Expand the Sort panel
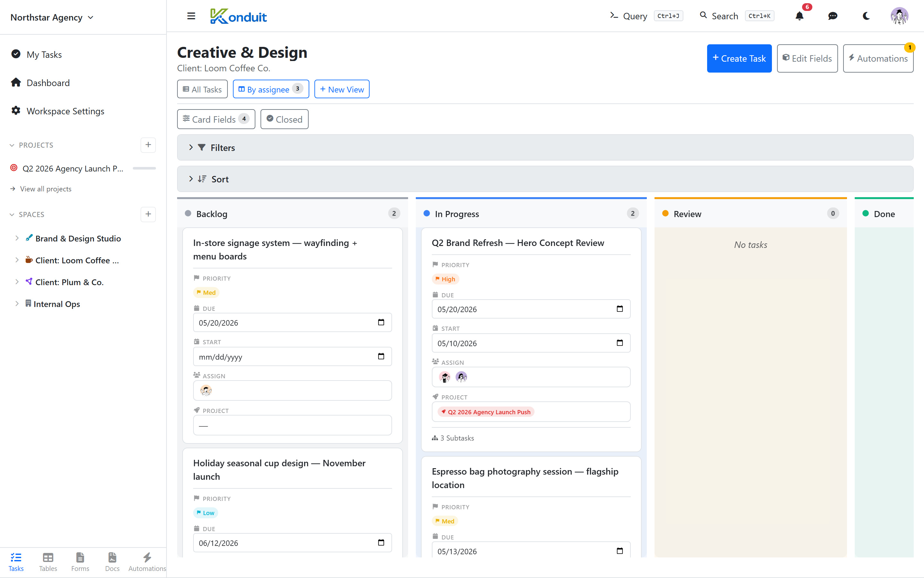The height and width of the screenshot is (578, 924). tap(545, 179)
